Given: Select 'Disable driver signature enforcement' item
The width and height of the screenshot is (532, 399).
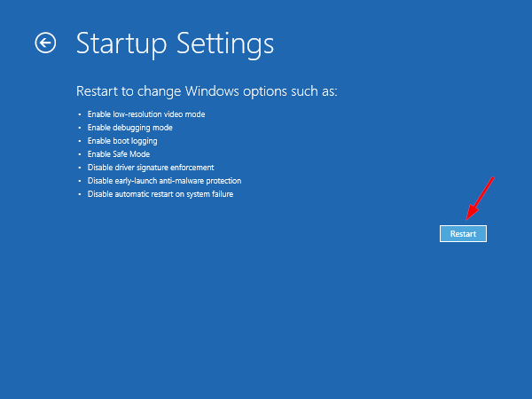Looking at the screenshot, I should coord(151,167).
